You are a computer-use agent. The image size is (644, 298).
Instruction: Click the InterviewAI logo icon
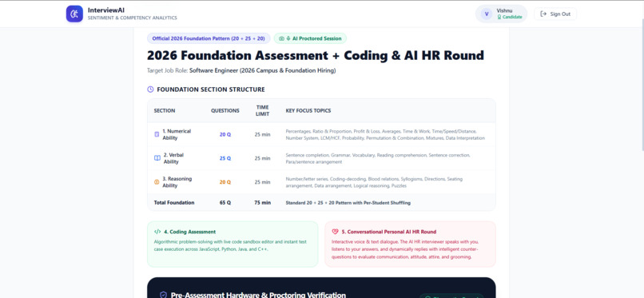point(74,14)
